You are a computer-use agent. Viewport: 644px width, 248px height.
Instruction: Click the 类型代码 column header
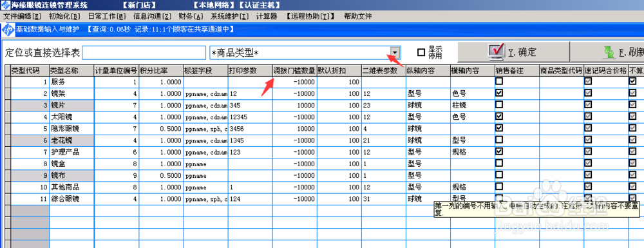point(30,70)
